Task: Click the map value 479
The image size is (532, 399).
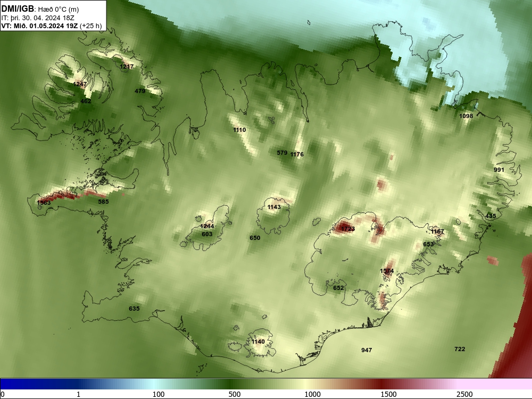Action: point(140,91)
